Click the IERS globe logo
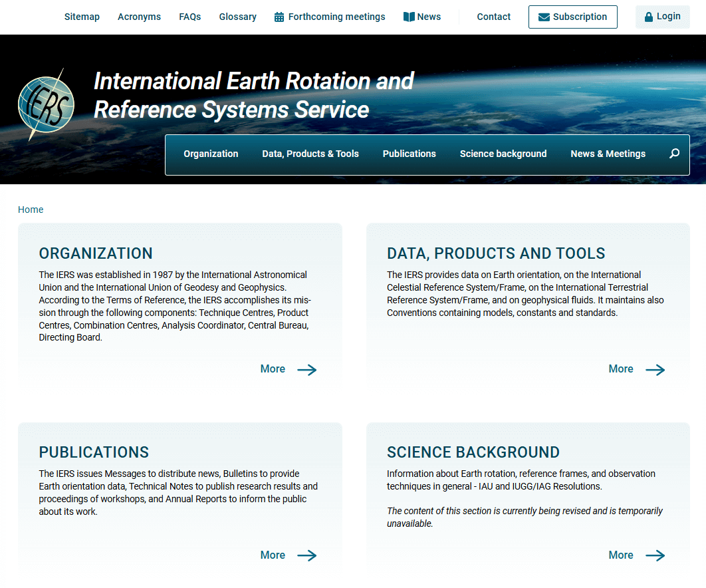 click(x=45, y=104)
